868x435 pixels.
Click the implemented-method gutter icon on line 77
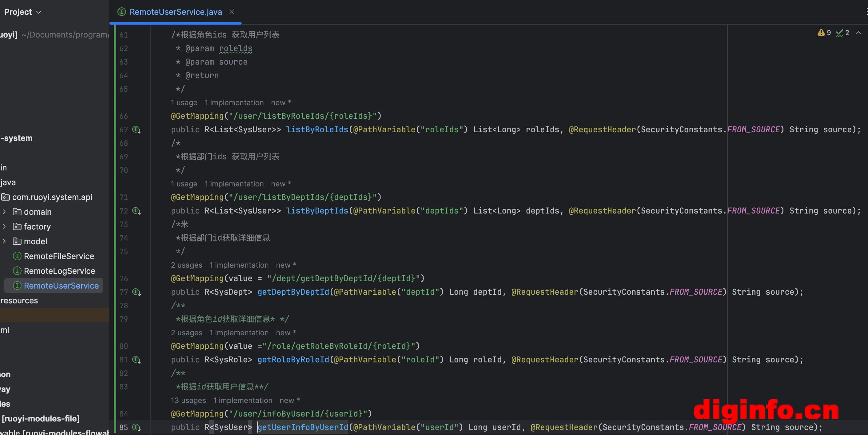pos(136,292)
